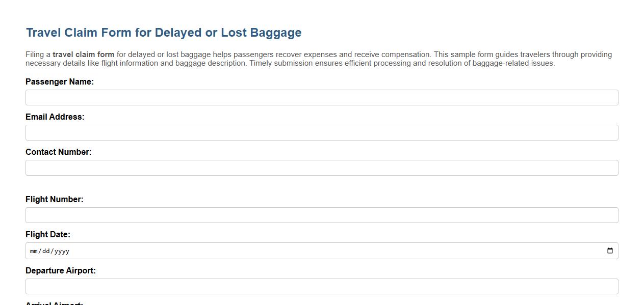Click the Contact Number input field
644x305 pixels.
pyautogui.click(x=321, y=168)
